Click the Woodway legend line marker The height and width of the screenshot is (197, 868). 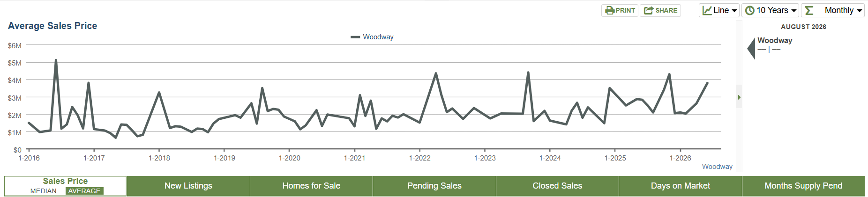355,37
